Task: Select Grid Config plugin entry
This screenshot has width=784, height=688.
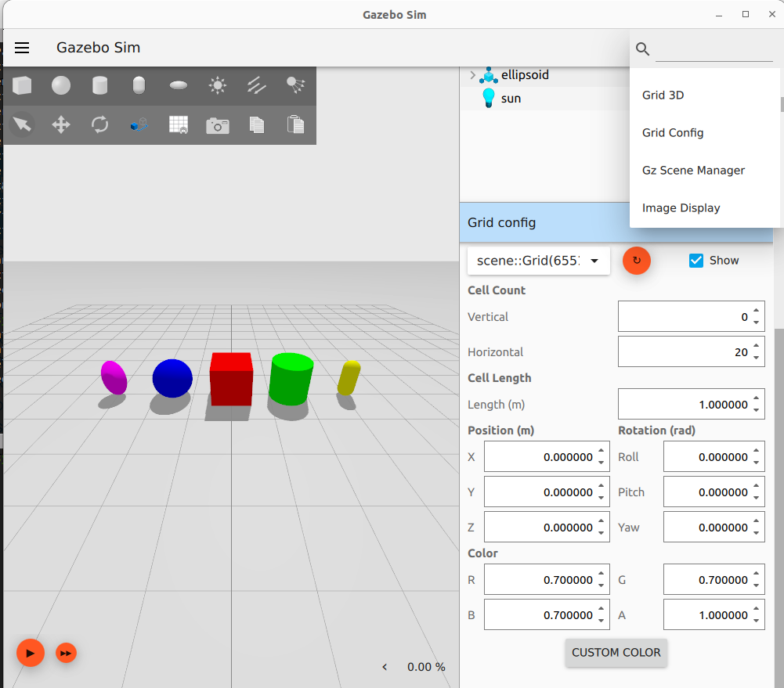Action: click(704, 132)
